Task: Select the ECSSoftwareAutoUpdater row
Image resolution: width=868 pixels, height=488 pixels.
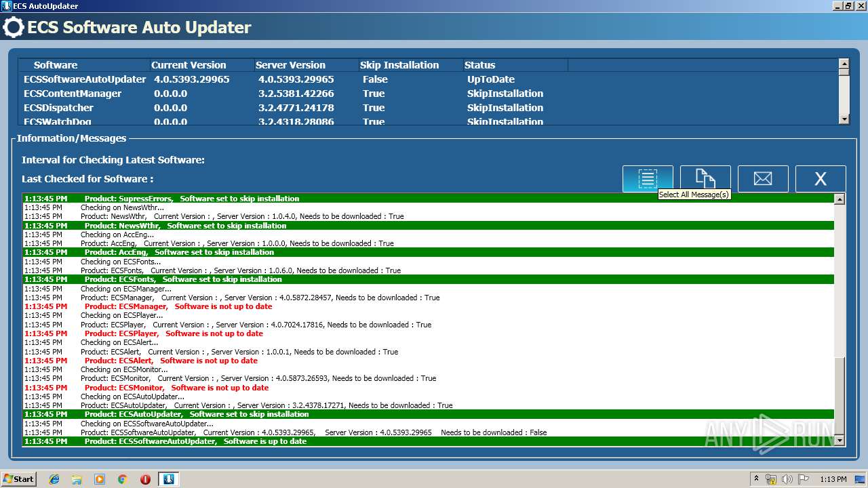Action: click(428, 79)
